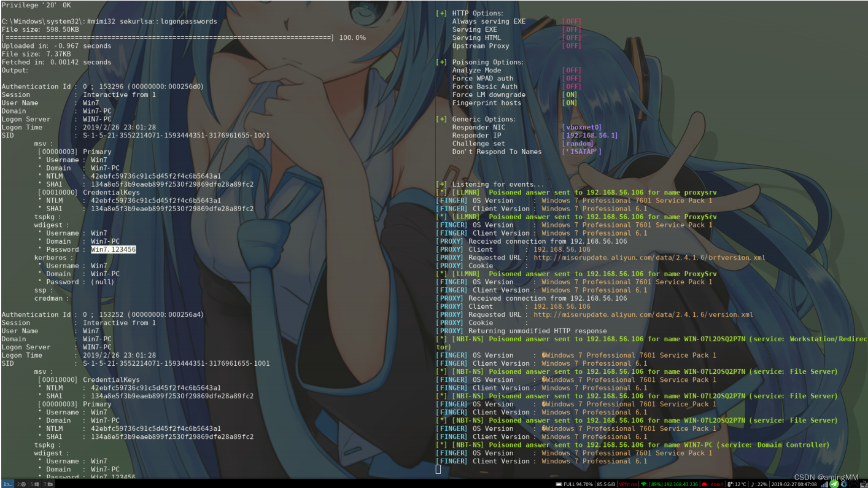Click the mimi32 sekurlsa::logonpasswords command
This screenshot has width=868, height=488.
(152, 21)
